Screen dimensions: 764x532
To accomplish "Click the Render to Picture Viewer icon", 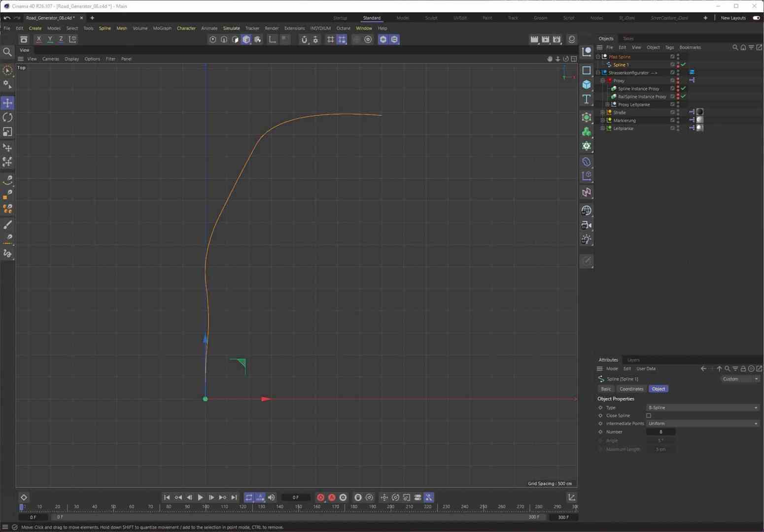I will tap(545, 39).
